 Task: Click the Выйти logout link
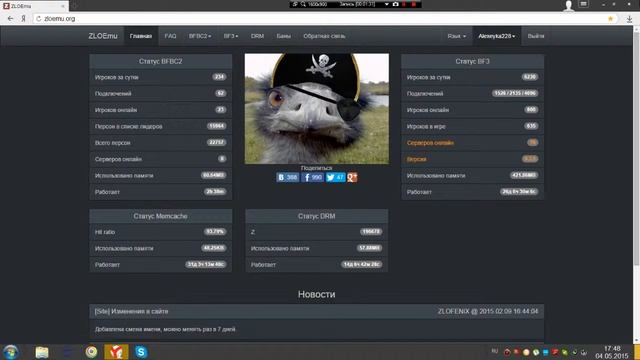(x=536, y=36)
